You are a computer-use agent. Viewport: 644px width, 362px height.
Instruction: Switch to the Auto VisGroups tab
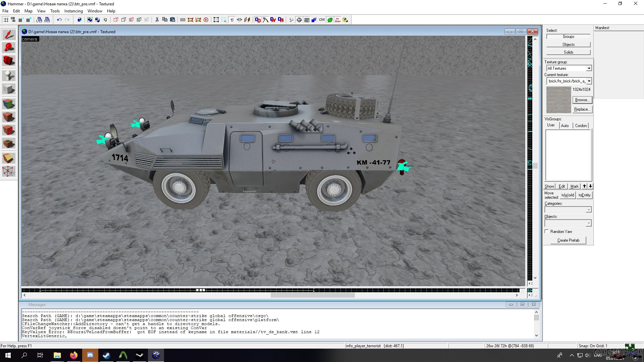pos(565,126)
